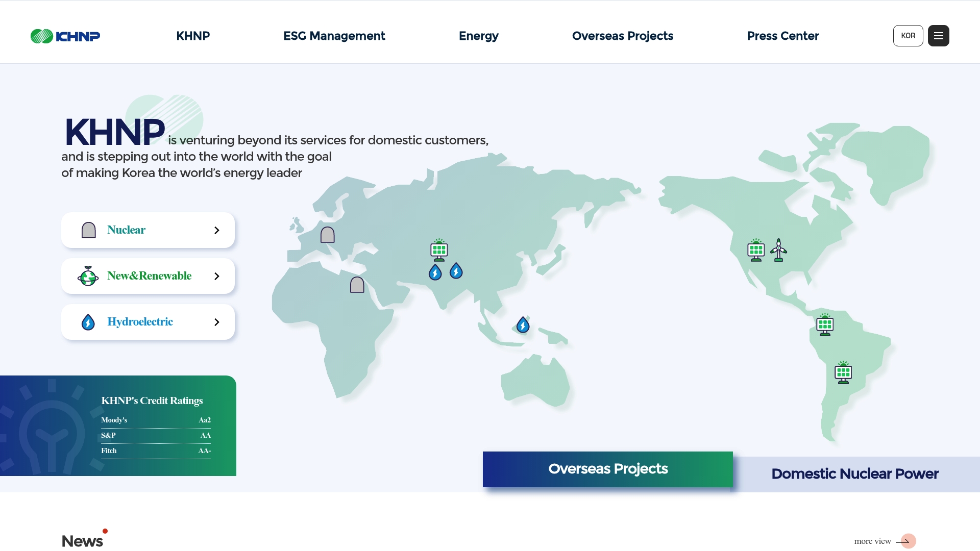Viewport: 980px width, 551px height.
Task: Expand the New&Renewable category arrow
Action: (216, 277)
